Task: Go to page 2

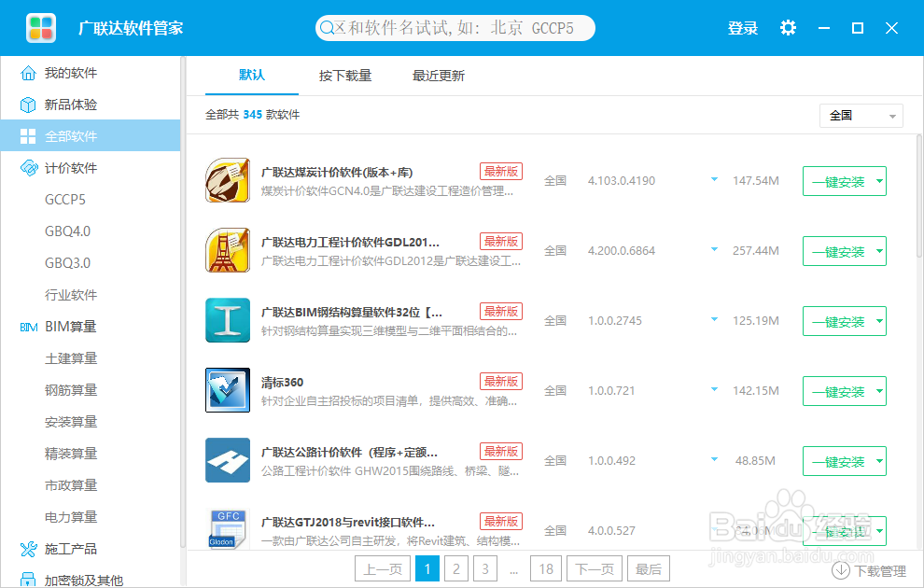Action: 456,568
